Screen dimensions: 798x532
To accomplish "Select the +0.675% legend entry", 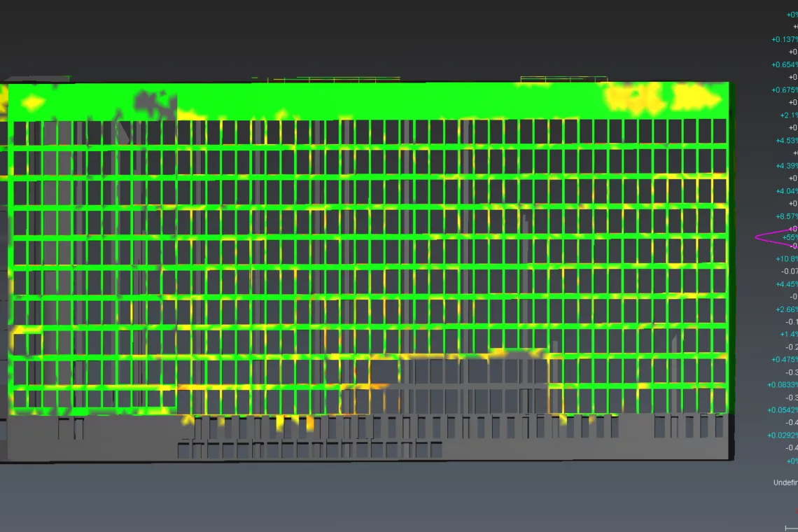I will [785, 90].
